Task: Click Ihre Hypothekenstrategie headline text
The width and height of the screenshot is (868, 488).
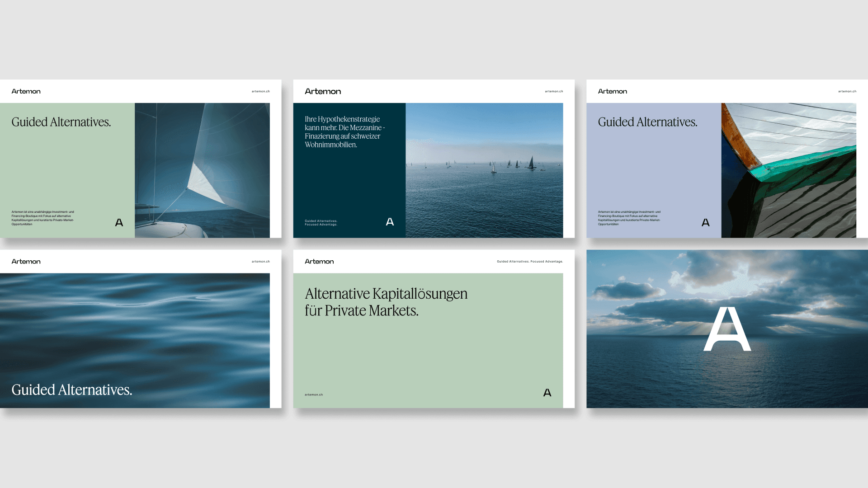Action: [344, 132]
